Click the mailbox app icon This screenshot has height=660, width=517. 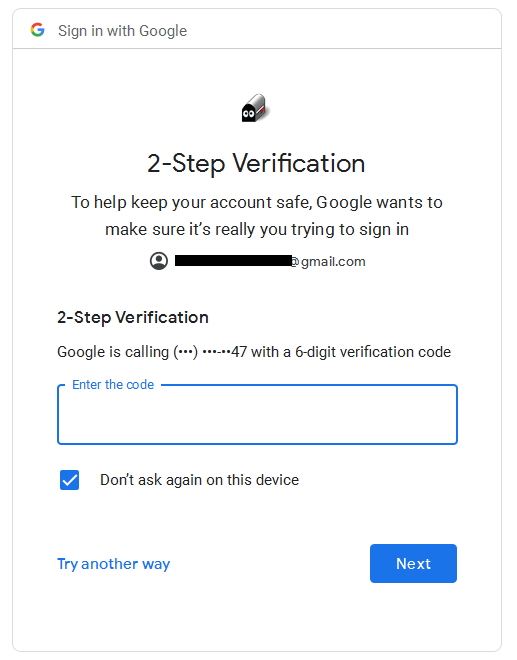[255, 108]
